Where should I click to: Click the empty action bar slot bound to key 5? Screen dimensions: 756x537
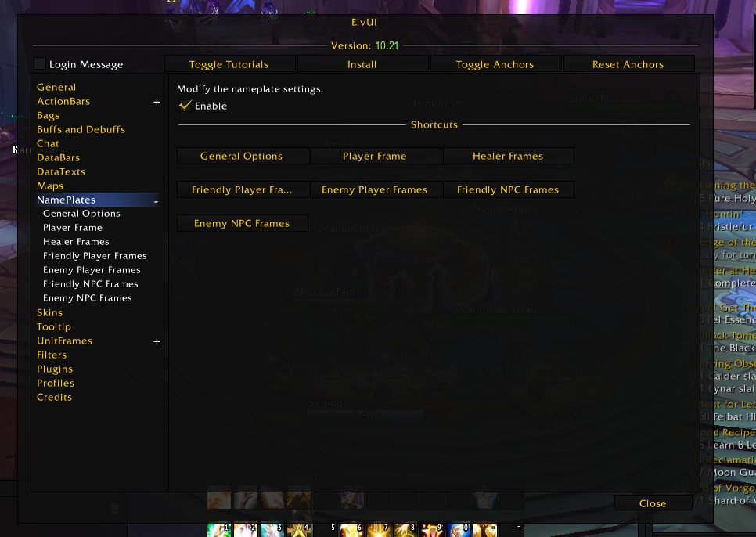click(326, 530)
